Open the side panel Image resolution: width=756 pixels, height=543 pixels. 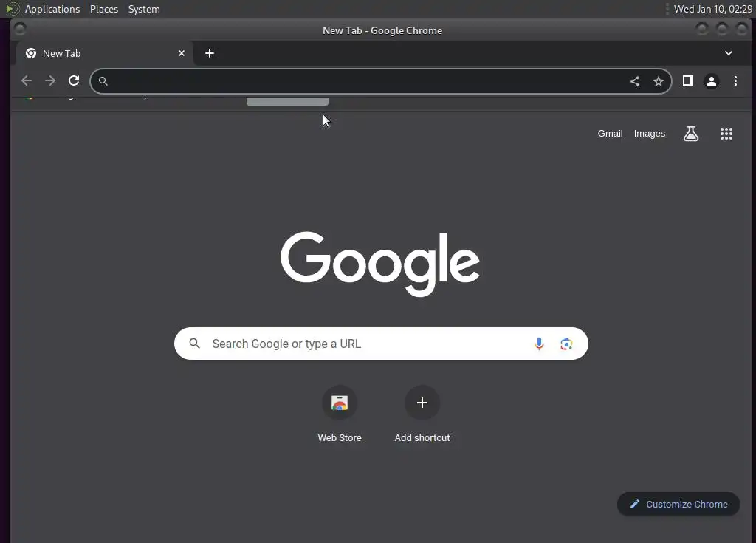point(688,81)
